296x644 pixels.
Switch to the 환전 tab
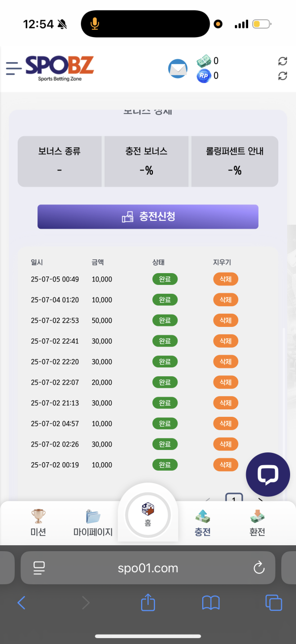pyautogui.click(x=257, y=523)
